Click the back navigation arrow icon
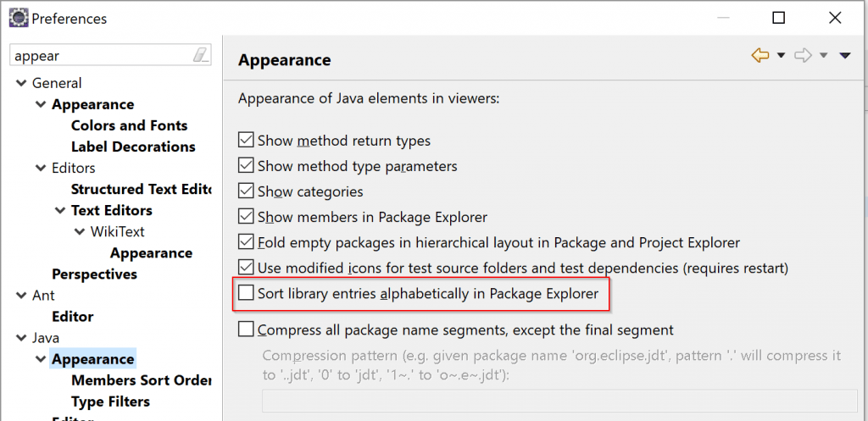Screen dimensions: 868x421 point(760,55)
